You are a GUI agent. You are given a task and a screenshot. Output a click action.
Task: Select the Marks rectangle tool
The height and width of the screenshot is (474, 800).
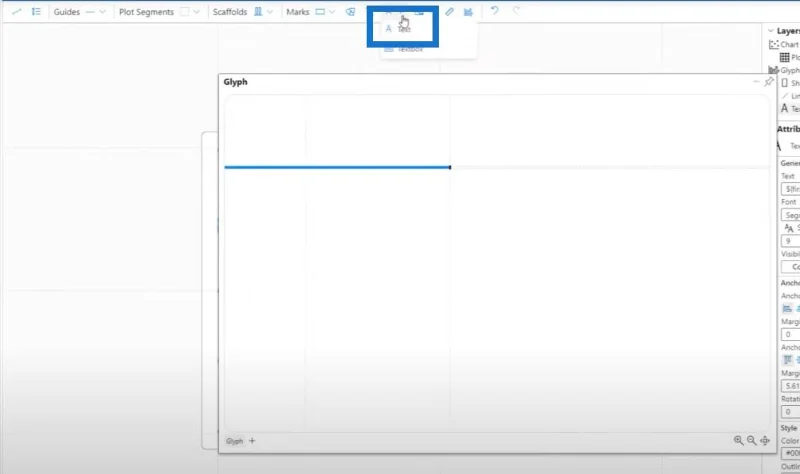320,12
